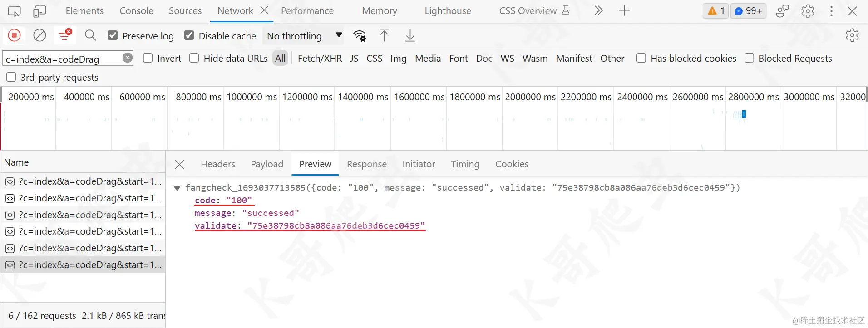Open the activity bar connections icon
Screen dimensions: 868x328
pyautogui.click(x=782, y=11)
